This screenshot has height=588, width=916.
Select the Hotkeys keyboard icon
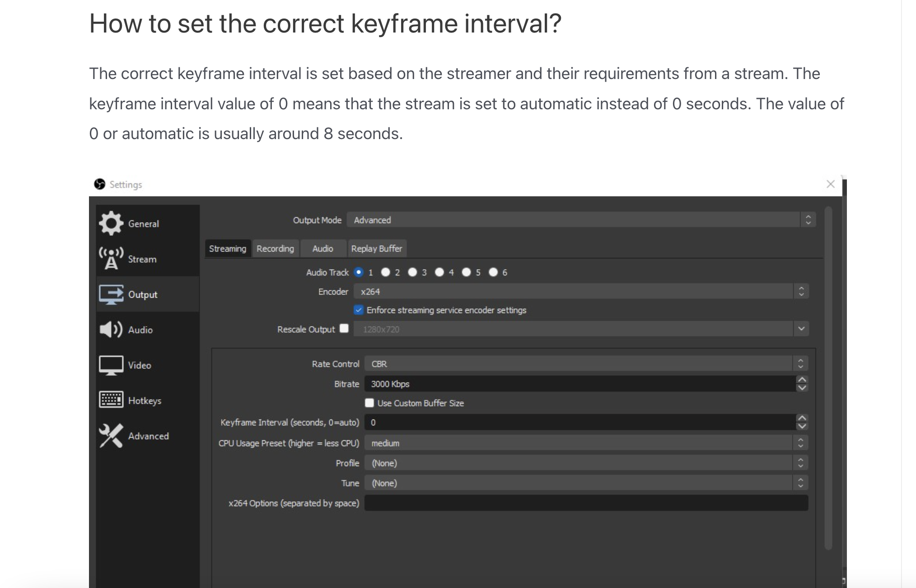111,400
